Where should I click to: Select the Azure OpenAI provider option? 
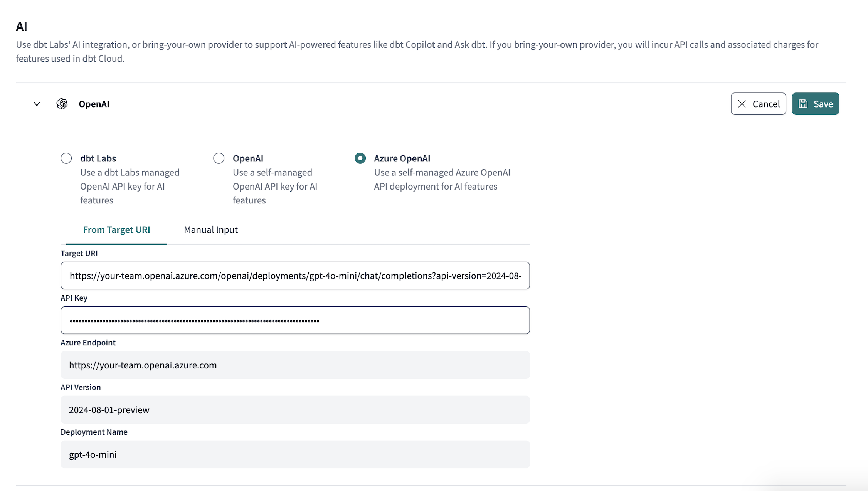point(360,158)
